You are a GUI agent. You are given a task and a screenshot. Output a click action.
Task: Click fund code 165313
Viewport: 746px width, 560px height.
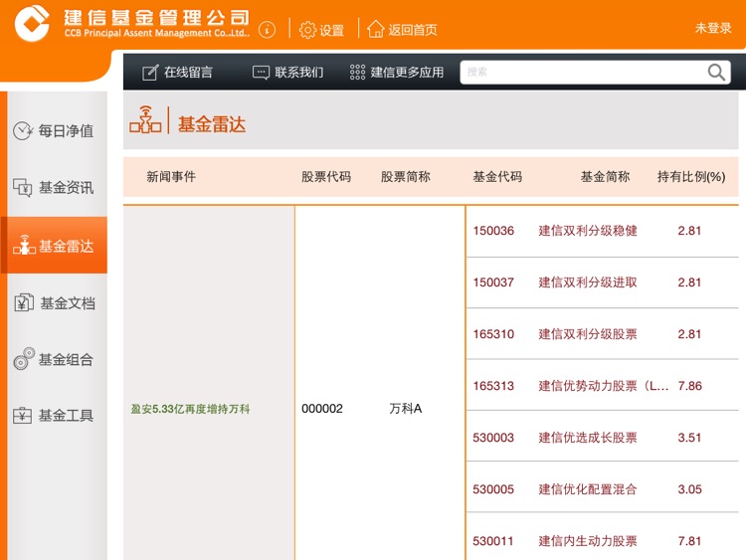493,386
